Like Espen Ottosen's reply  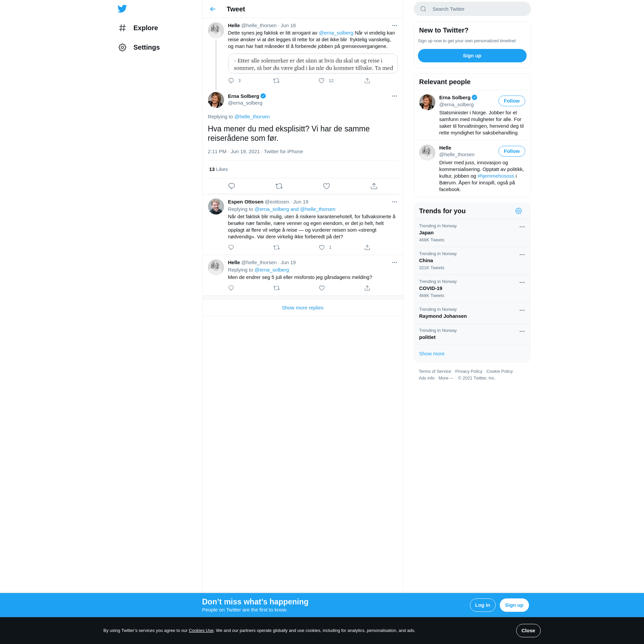[x=322, y=247]
